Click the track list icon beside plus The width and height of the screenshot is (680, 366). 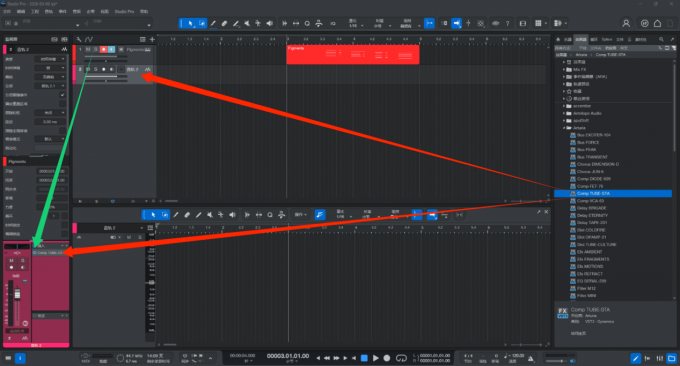click(143, 39)
